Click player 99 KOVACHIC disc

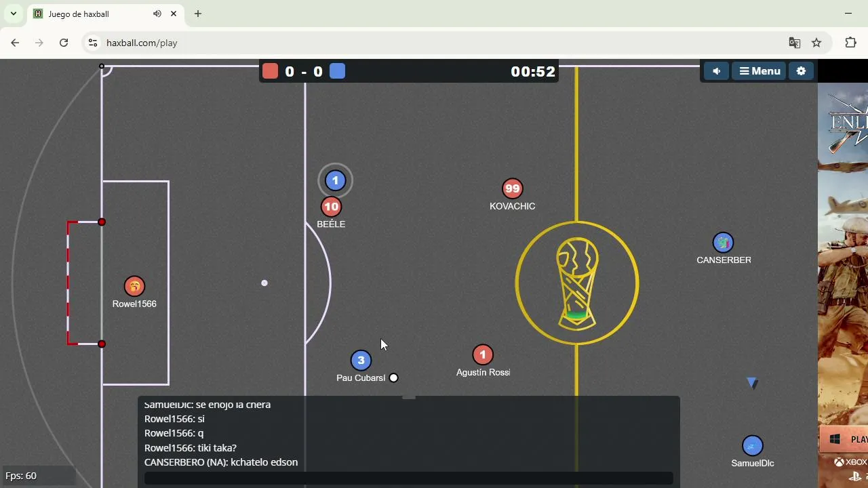click(512, 188)
